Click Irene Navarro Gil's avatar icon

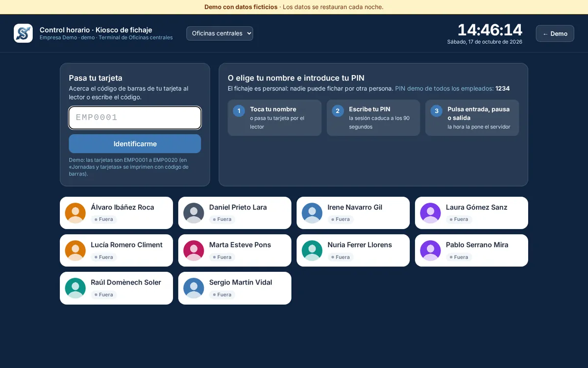(x=312, y=213)
